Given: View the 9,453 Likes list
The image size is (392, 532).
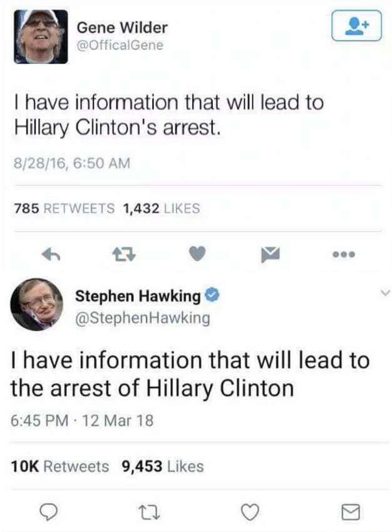Looking at the screenshot, I should pyautogui.click(x=163, y=466).
